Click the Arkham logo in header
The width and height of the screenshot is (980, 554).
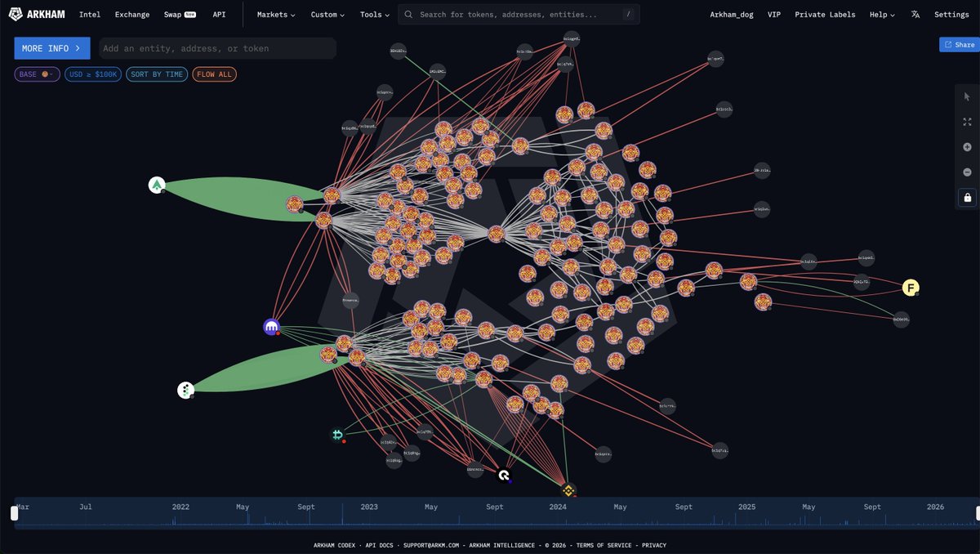point(37,15)
